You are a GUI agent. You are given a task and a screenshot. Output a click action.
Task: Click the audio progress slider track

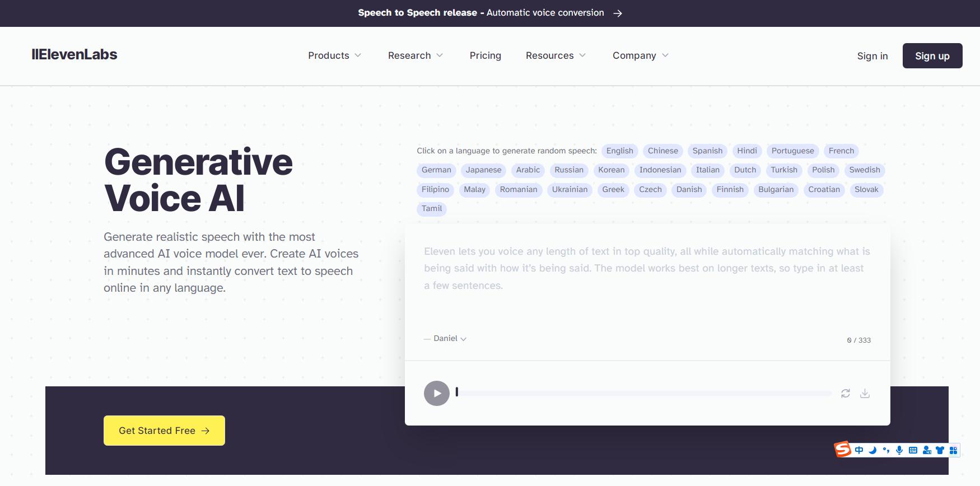pyautogui.click(x=644, y=393)
